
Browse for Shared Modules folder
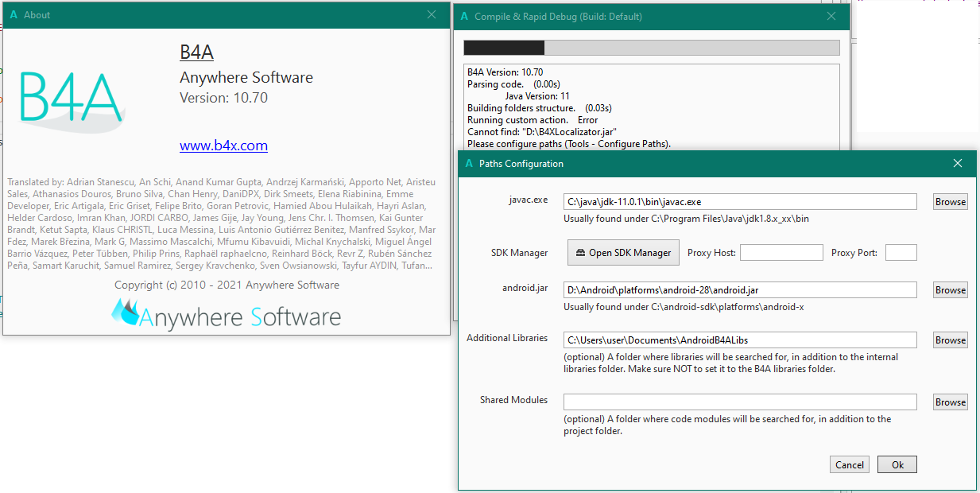[x=950, y=402]
